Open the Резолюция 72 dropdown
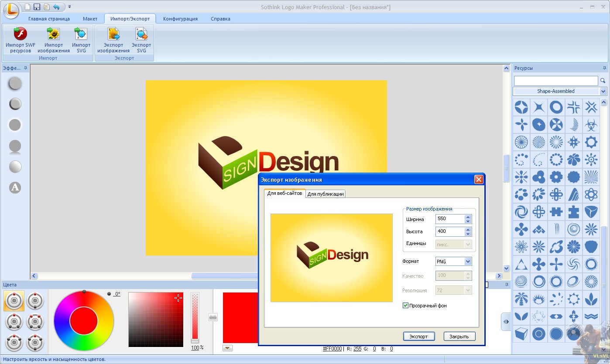This screenshot has height=364, width=610. click(x=468, y=290)
